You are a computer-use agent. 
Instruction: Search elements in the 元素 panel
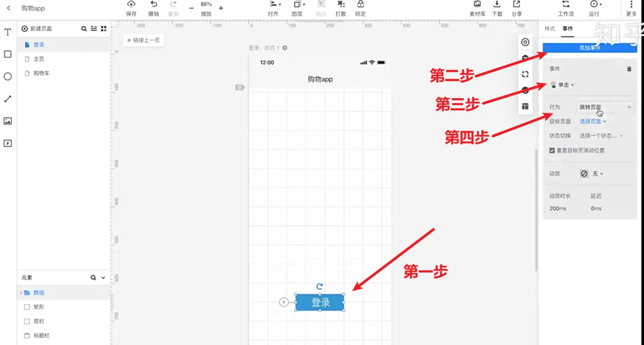tap(93, 278)
